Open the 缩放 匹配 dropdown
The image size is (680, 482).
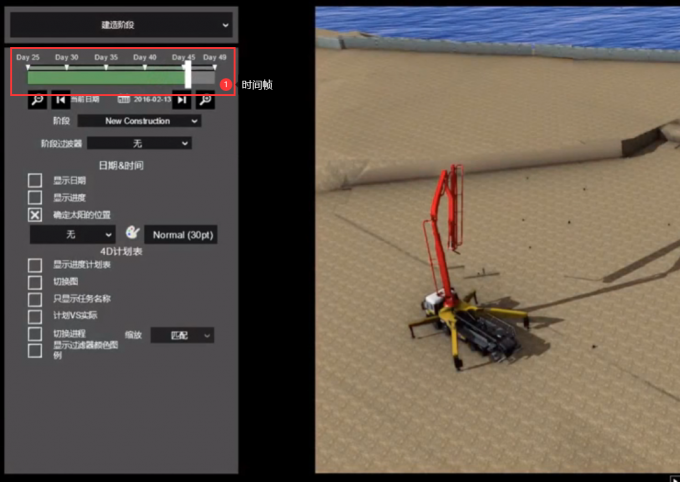(182, 335)
